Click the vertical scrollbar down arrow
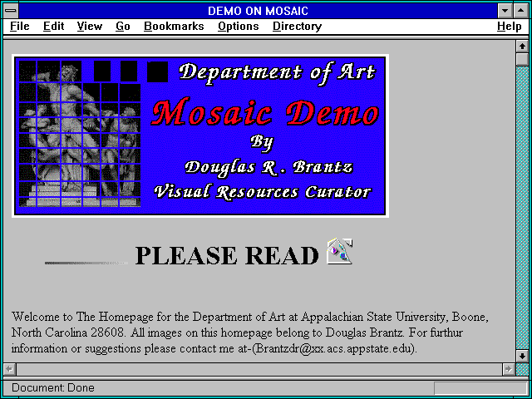Screen dimensions: 532x399 tap(522, 356)
